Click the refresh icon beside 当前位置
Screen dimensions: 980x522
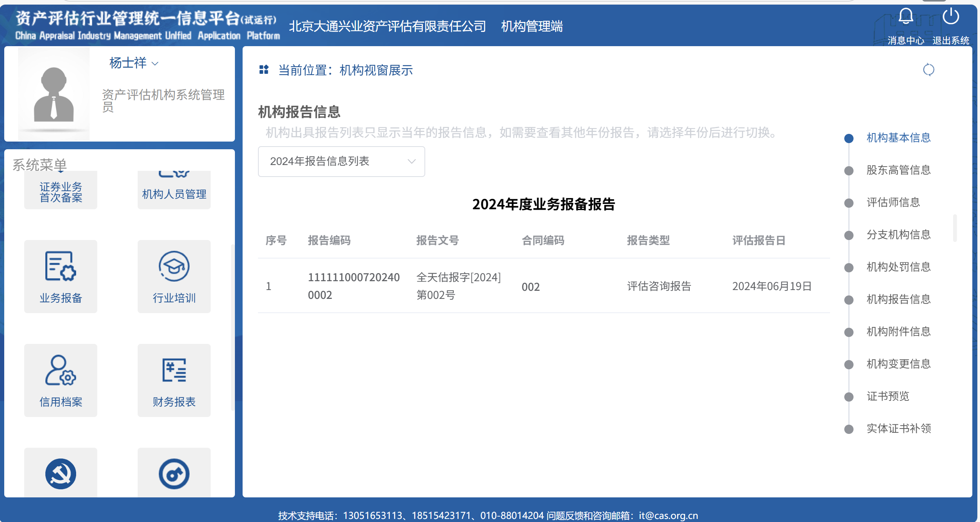[x=928, y=70]
